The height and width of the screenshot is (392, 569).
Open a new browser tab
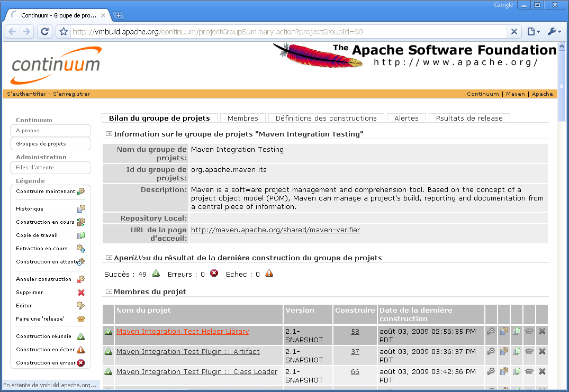point(119,15)
